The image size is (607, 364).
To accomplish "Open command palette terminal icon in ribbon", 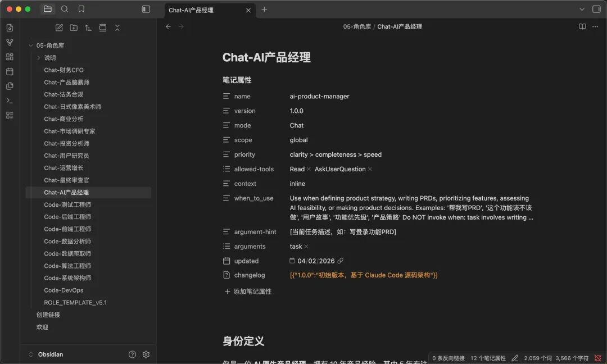I will tap(10, 101).
